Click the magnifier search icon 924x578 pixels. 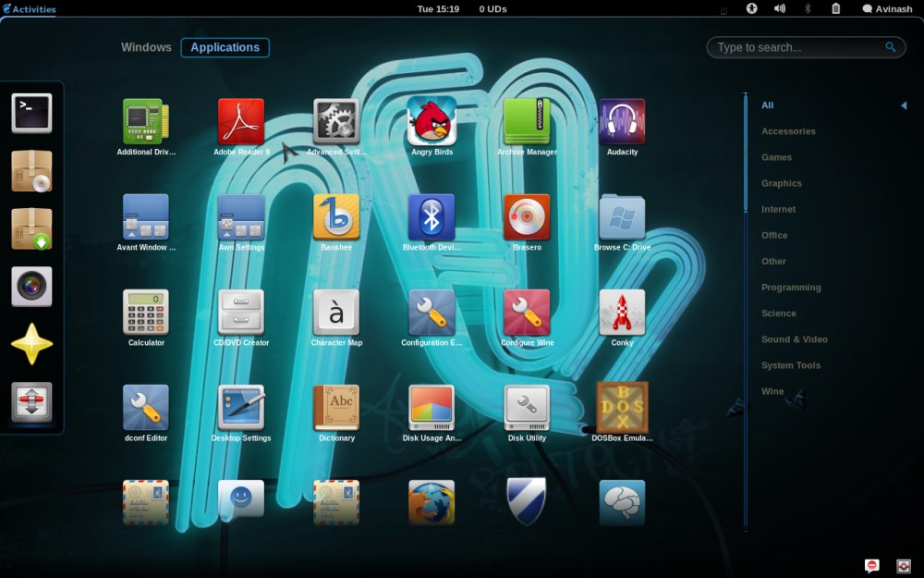pyautogui.click(x=891, y=47)
